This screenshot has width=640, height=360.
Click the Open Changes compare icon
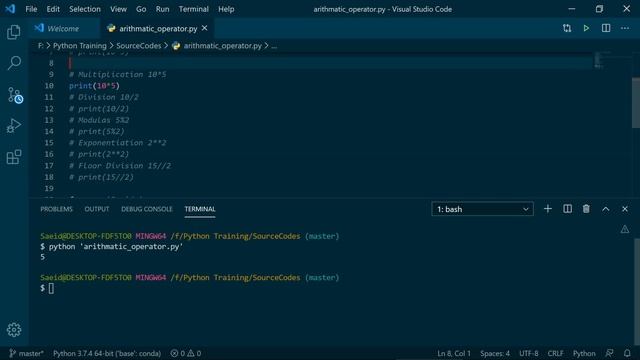(x=567, y=28)
